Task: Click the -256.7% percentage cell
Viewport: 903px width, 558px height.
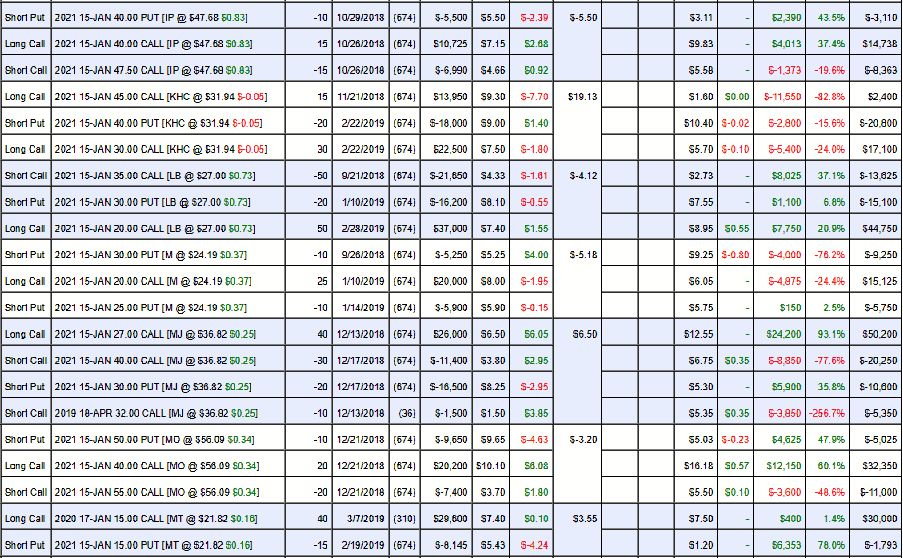Action: (828, 413)
